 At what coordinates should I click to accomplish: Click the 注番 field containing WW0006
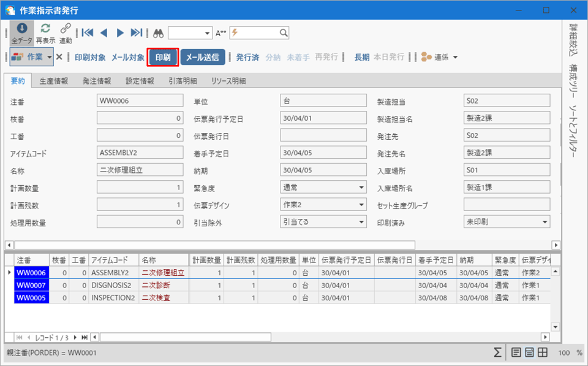click(140, 101)
